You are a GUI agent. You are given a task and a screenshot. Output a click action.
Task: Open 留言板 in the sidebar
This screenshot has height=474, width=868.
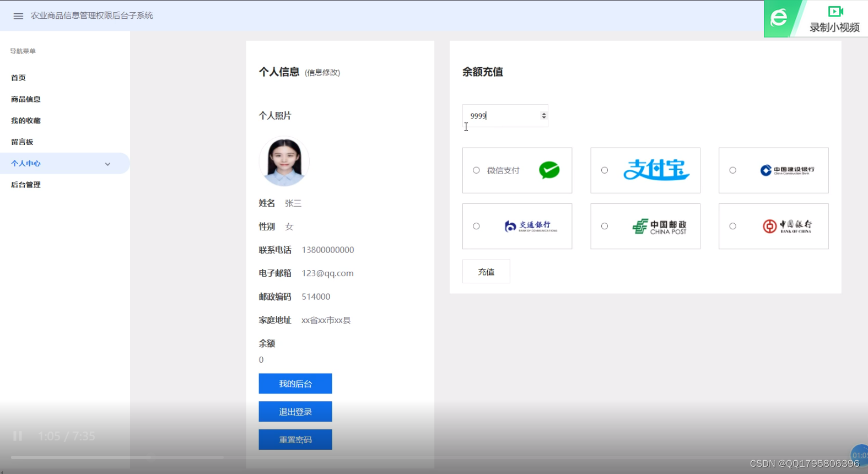22,142
